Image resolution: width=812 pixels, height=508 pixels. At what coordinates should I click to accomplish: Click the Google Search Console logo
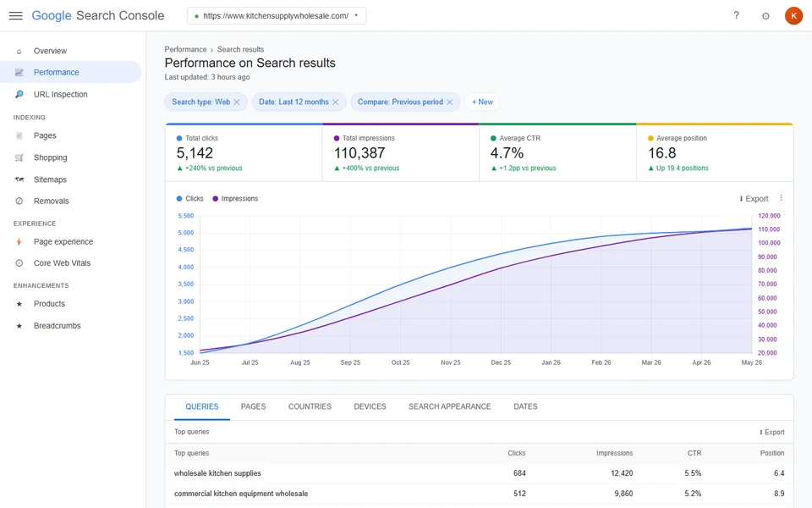point(98,15)
